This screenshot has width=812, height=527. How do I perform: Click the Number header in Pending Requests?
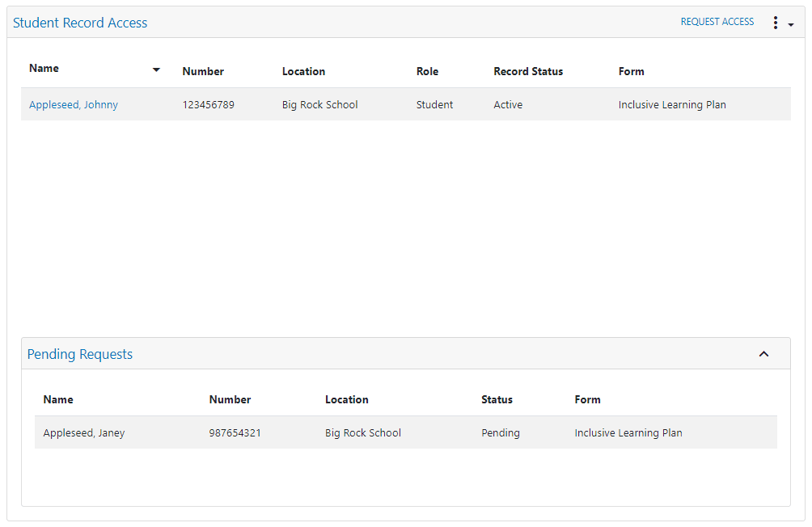coord(230,399)
